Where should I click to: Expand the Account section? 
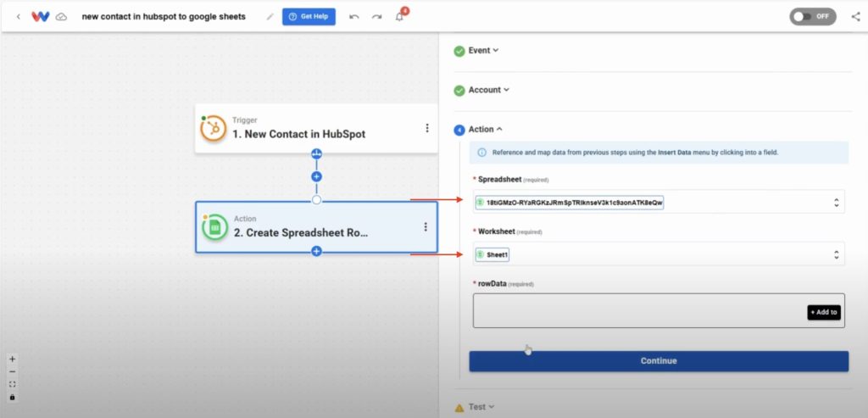point(489,90)
